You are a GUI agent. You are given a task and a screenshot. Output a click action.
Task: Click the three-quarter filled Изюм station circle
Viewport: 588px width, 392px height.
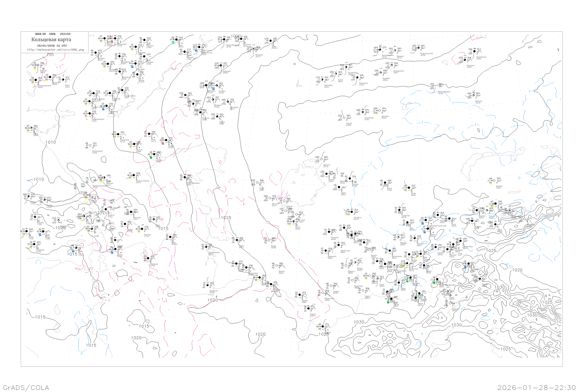pyautogui.click(x=63, y=80)
